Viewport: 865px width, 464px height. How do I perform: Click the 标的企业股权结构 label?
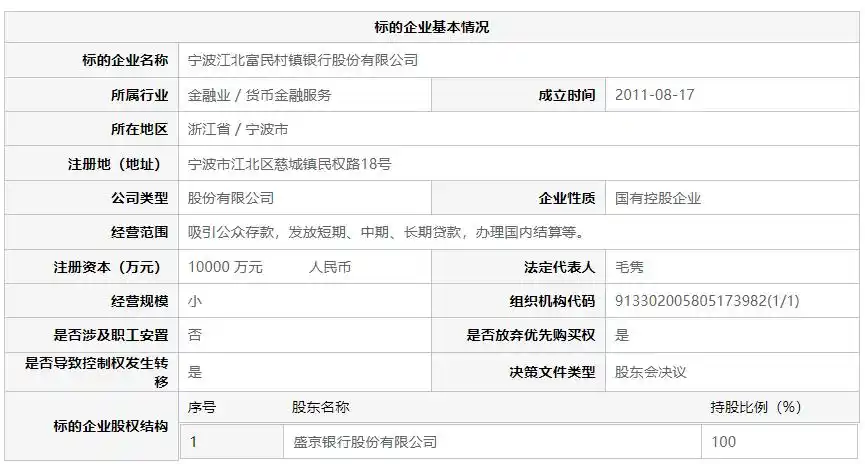point(111,426)
